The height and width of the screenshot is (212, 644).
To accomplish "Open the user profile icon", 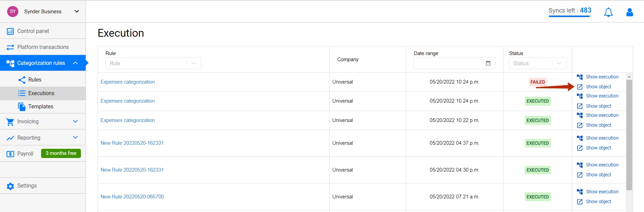I will pos(630,12).
